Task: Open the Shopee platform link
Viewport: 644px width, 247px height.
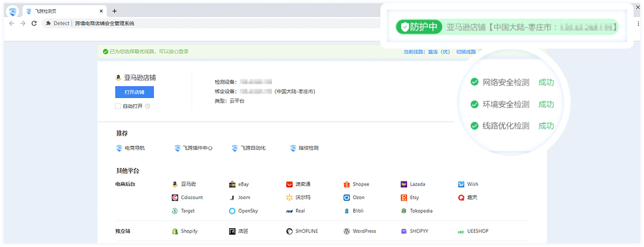Action: [356, 184]
